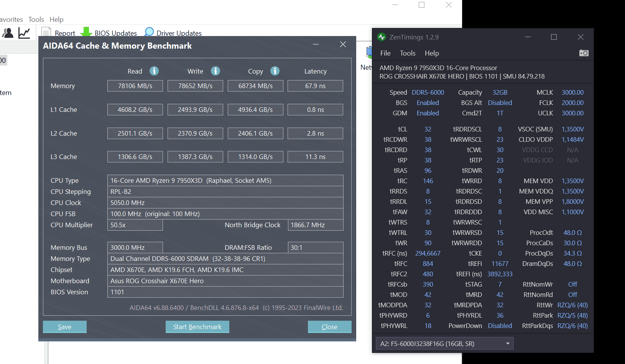Viewport: 625px width, 364px height.
Task: Click the tREFI value 11677
Action: (500, 264)
